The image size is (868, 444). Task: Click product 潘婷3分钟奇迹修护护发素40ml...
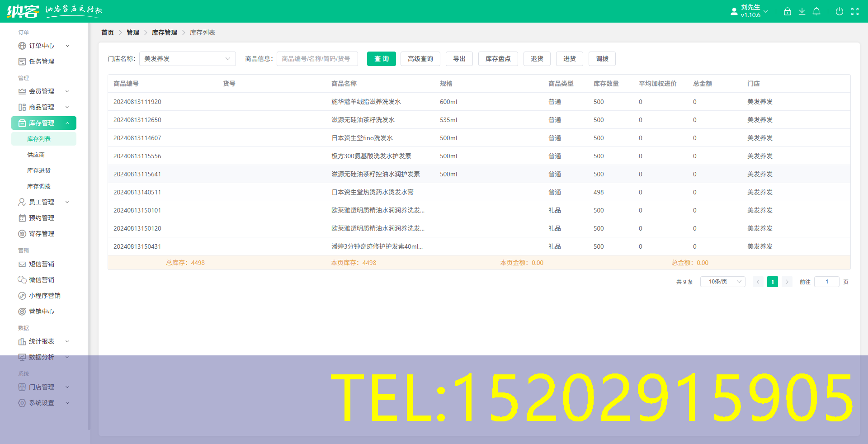pos(377,246)
